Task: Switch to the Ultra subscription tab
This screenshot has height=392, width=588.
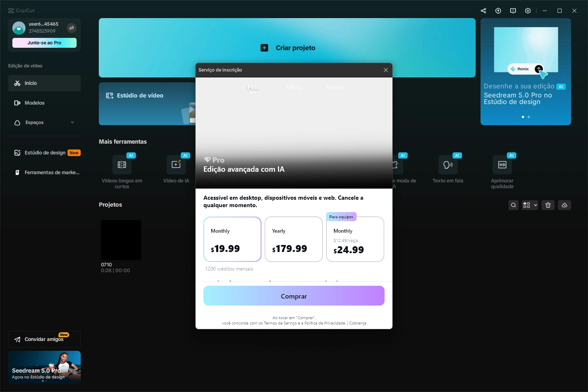Action: pos(294,87)
